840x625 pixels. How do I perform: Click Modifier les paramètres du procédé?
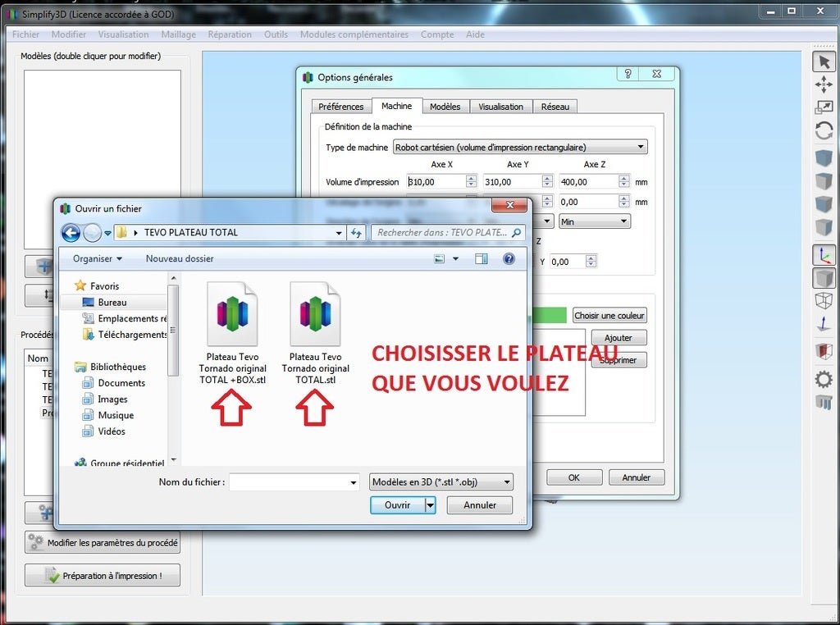pyautogui.click(x=103, y=542)
